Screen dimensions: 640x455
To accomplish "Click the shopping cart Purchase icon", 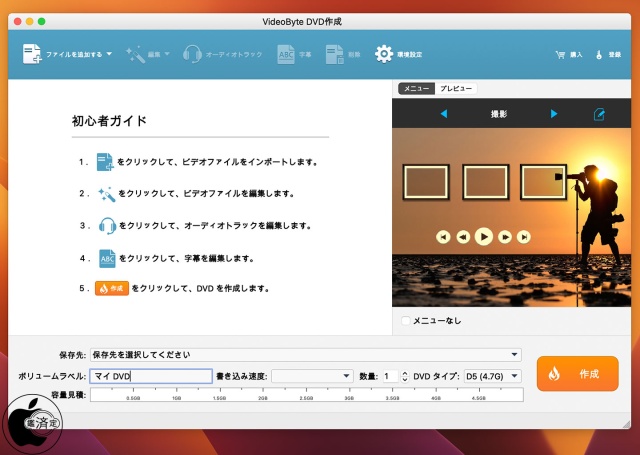I will point(560,54).
